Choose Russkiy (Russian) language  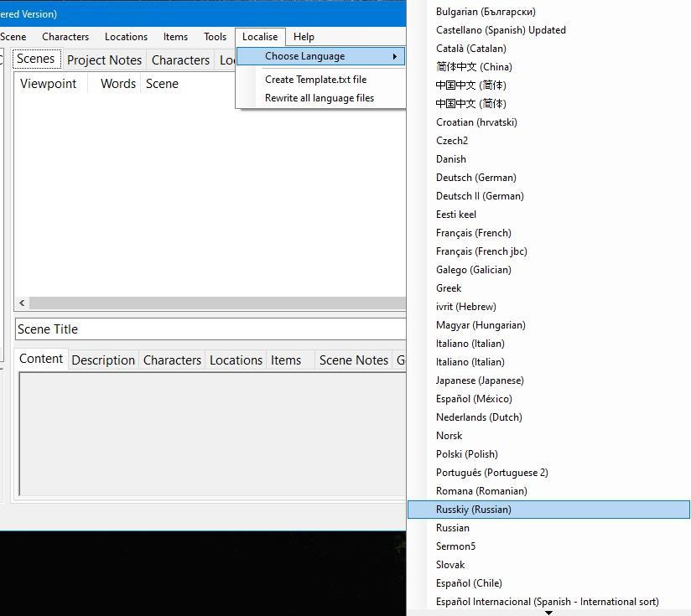pyautogui.click(x=473, y=510)
